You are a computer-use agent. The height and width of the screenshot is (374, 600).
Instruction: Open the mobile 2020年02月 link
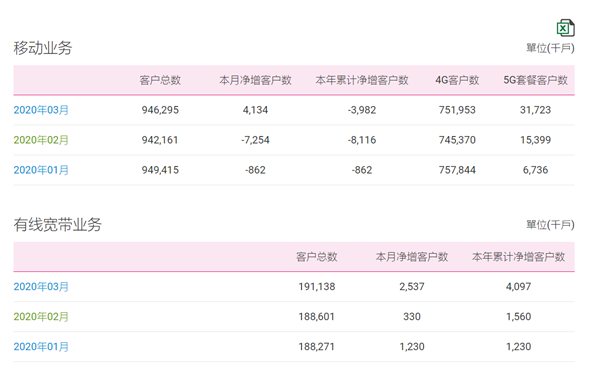coord(41,140)
